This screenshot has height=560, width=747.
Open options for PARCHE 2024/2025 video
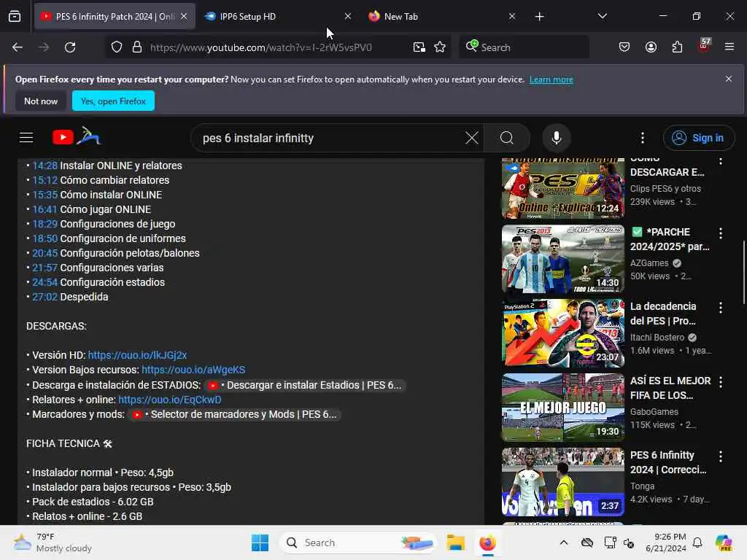point(721,233)
